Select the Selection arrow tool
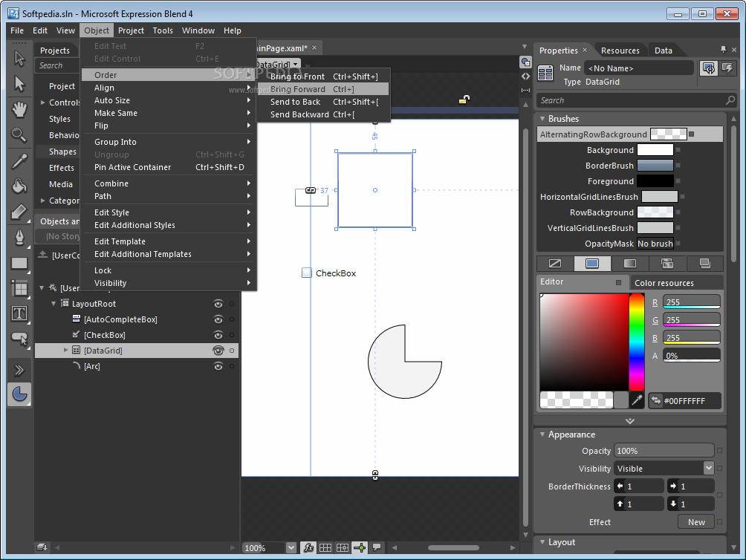Screen dimensions: 746x560 19,59
